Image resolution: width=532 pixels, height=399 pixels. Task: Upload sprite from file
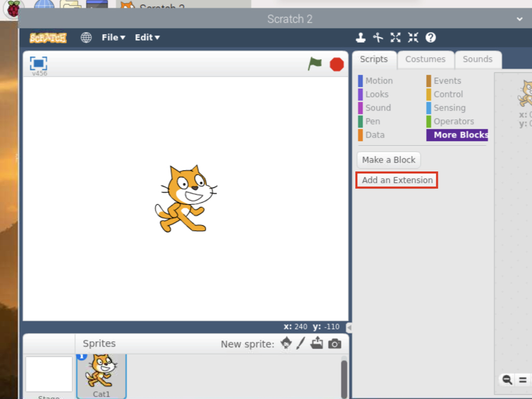click(x=317, y=343)
